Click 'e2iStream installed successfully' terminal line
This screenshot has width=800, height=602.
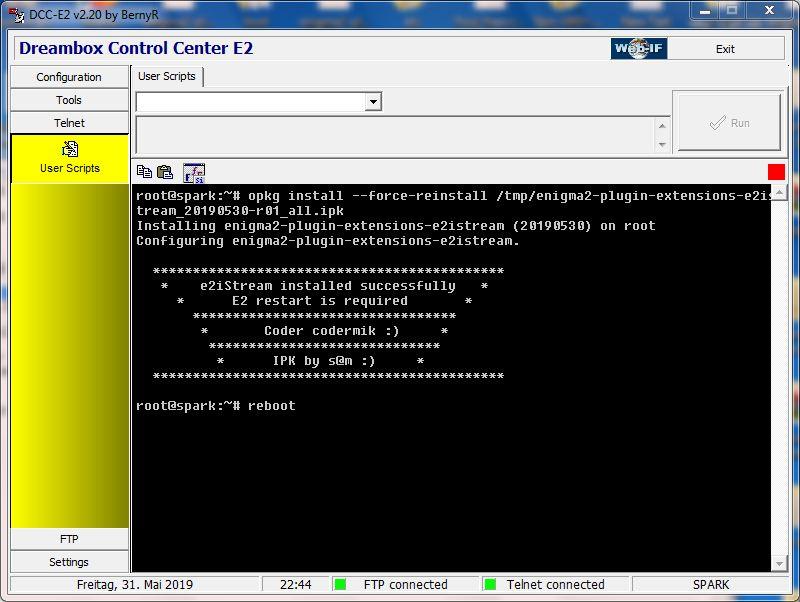tap(328, 286)
